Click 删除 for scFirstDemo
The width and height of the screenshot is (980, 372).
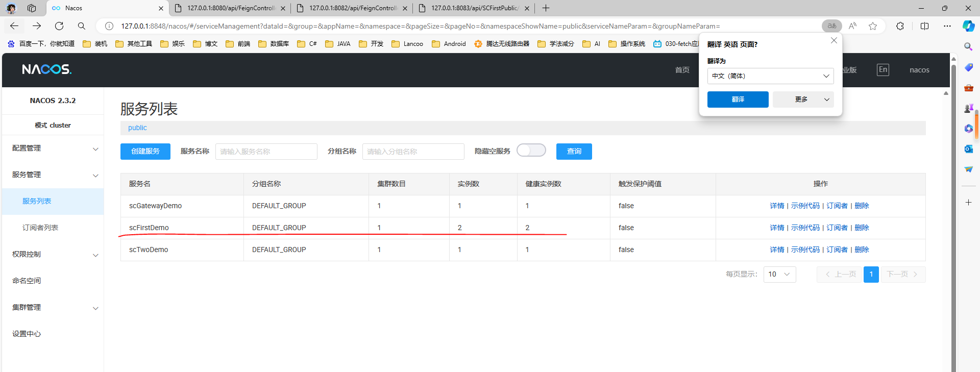[862, 228]
